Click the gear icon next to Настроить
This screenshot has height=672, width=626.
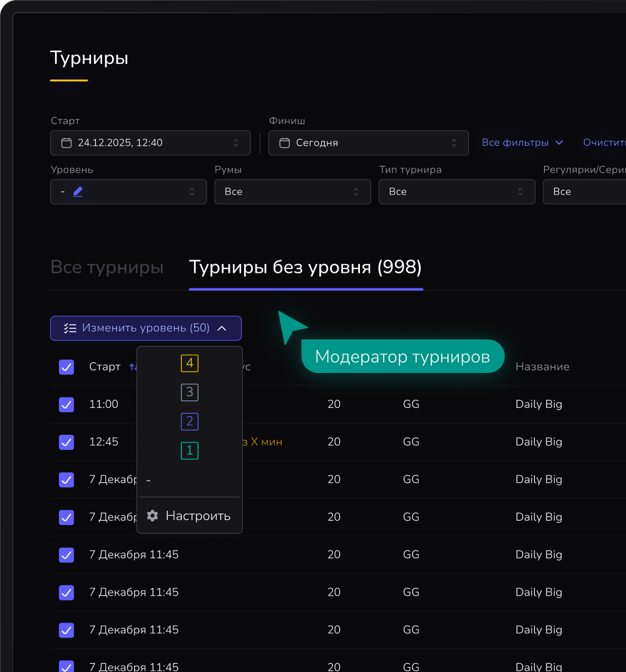(151, 516)
